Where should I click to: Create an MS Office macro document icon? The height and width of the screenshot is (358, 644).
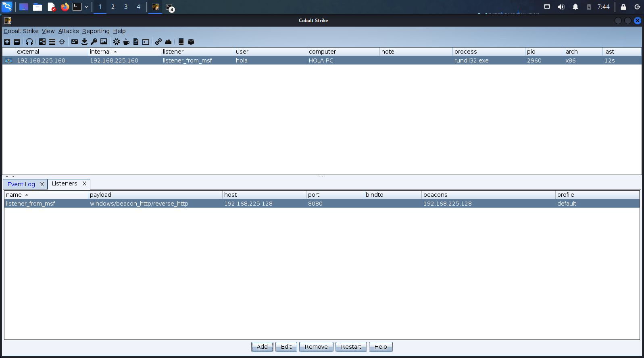point(136,42)
